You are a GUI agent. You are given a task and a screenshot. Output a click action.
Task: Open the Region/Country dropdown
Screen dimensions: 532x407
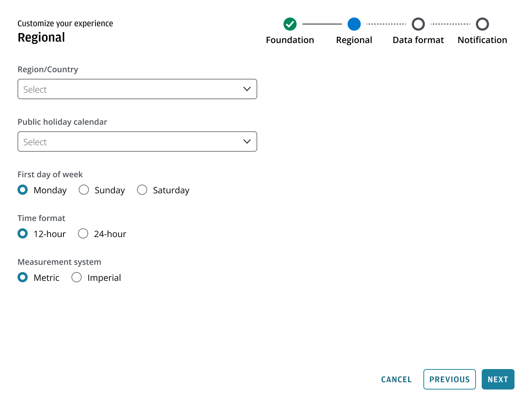tap(137, 89)
